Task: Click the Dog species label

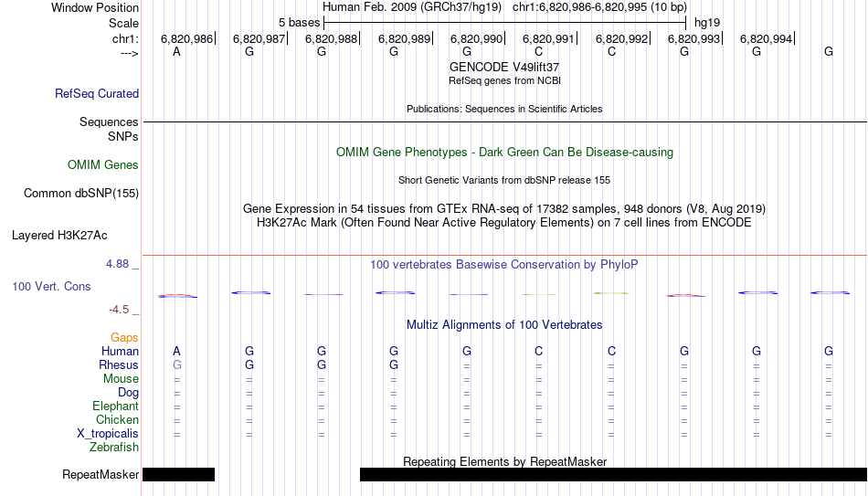Action: pyautogui.click(x=129, y=393)
